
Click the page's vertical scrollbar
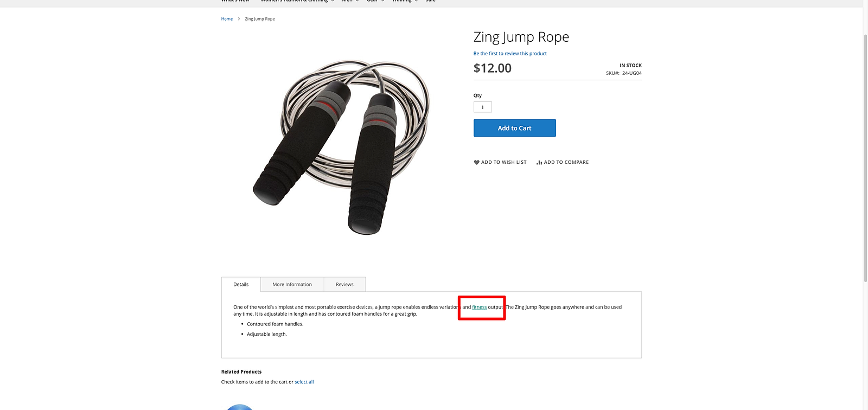point(865,157)
